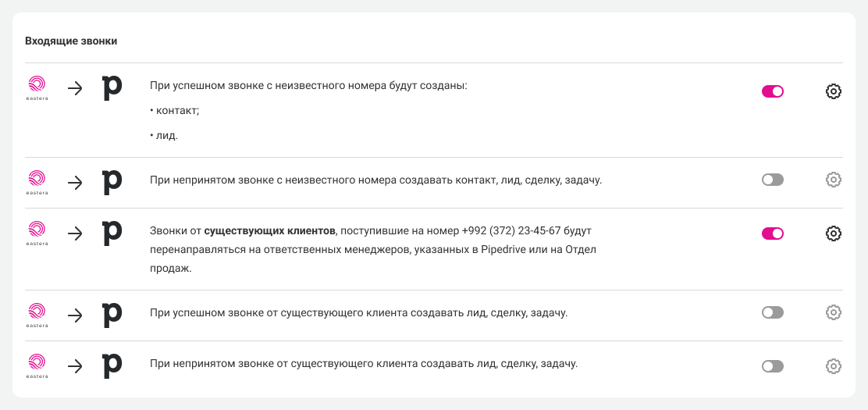Open settings for existing clients call forwarding rule
The image size is (868, 410).
tap(833, 233)
